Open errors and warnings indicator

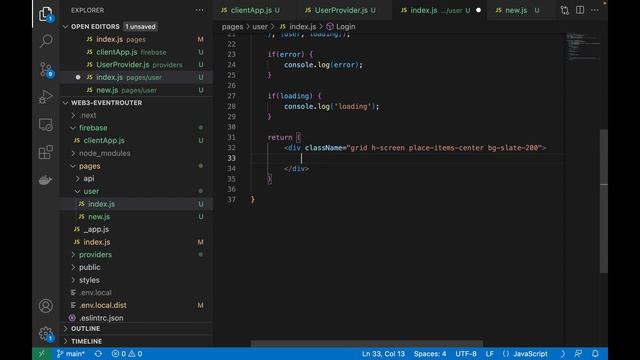(x=127, y=354)
